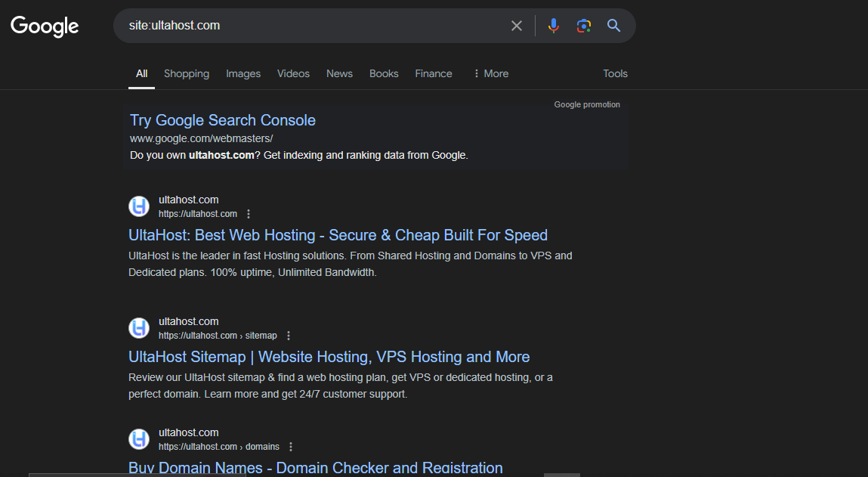868x477 pixels.
Task: Click the ultahost.com favicon on the first result
Action: [139, 206]
